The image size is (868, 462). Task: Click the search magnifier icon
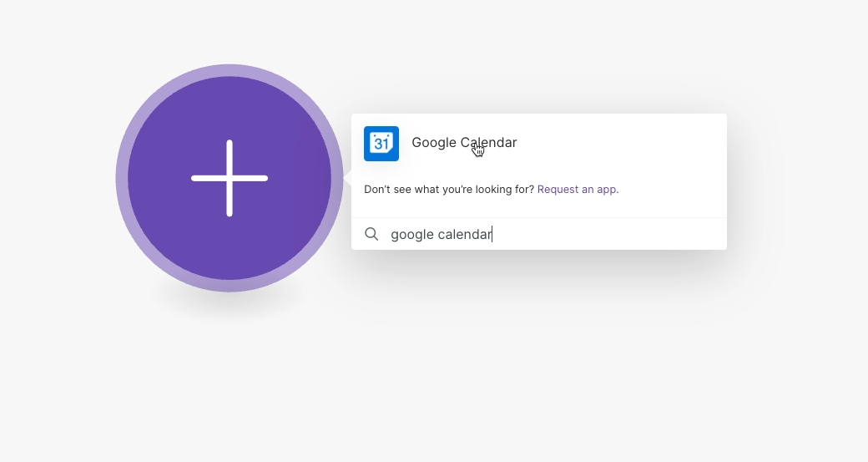point(371,234)
